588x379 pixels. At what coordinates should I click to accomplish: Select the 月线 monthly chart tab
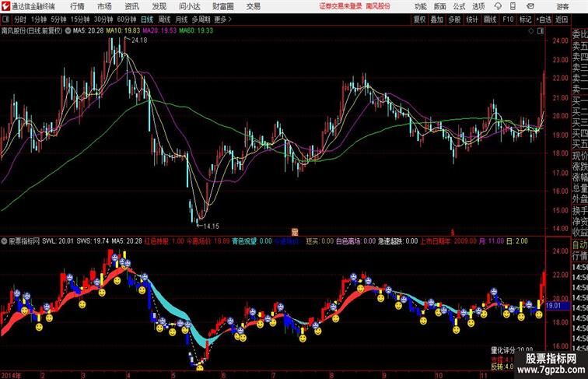[x=181, y=19]
